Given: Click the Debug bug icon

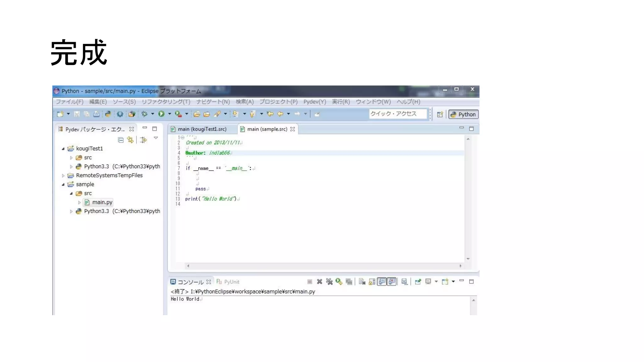Looking at the screenshot, I should [x=145, y=114].
